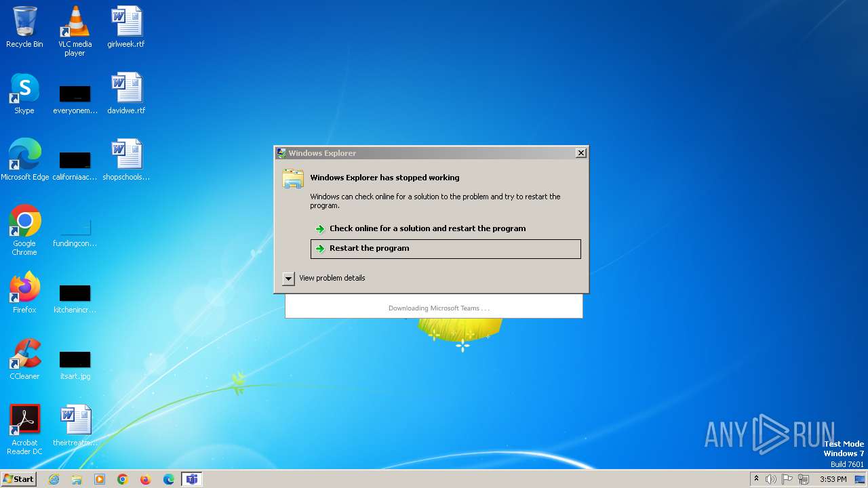This screenshot has height=488, width=868.
Task: Show hidden tray icons arrow
Action: tap(756, 479)
